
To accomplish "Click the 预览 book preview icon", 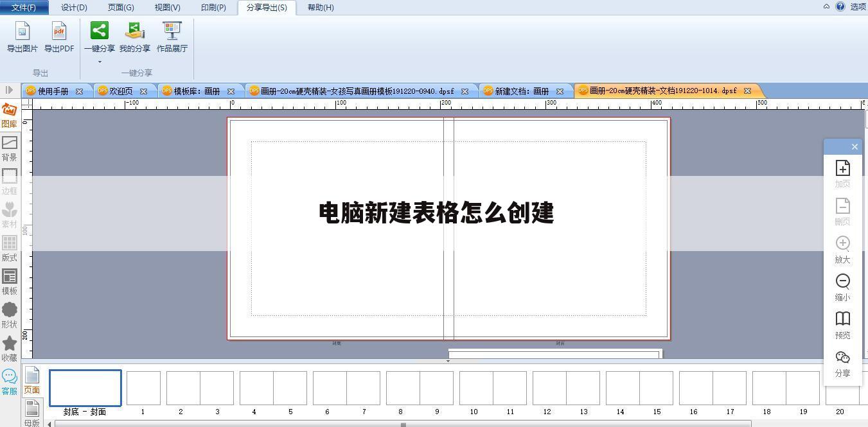I will (x=842, y=325).
